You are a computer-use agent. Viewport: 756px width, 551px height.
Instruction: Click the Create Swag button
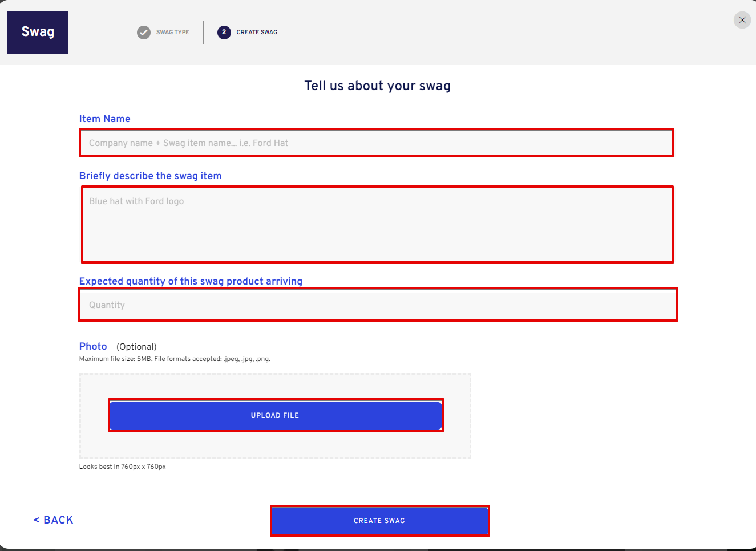(379, 521)
